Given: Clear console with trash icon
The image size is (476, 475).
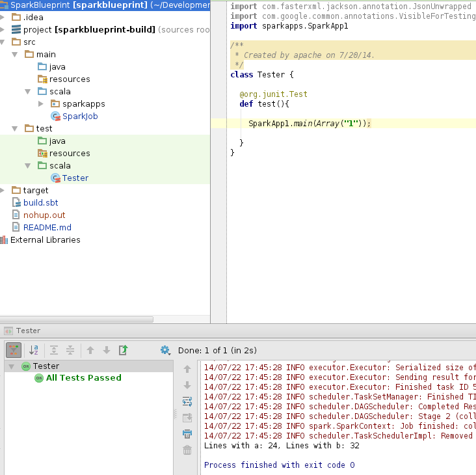Looking at the screenshot, I should (x=187, y=450).
